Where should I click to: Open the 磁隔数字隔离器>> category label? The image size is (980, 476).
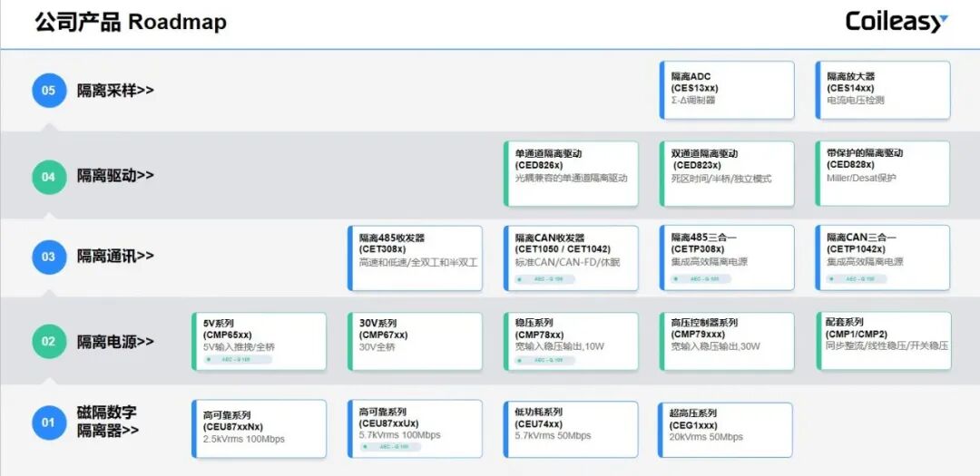pos(108,421)
